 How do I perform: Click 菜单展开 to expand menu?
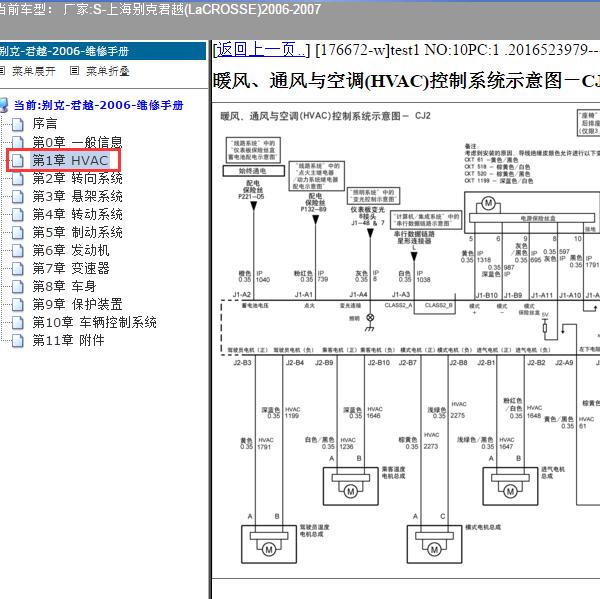pos(34,71)
